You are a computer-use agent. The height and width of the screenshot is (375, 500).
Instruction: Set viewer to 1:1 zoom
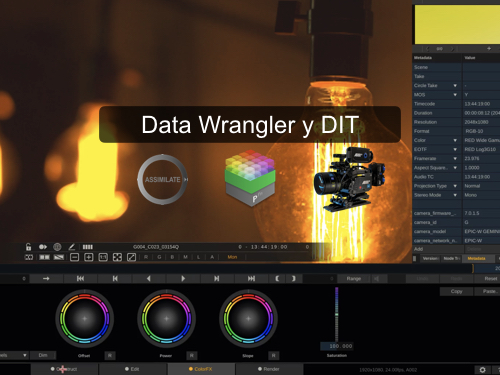(x=103, y=257)
